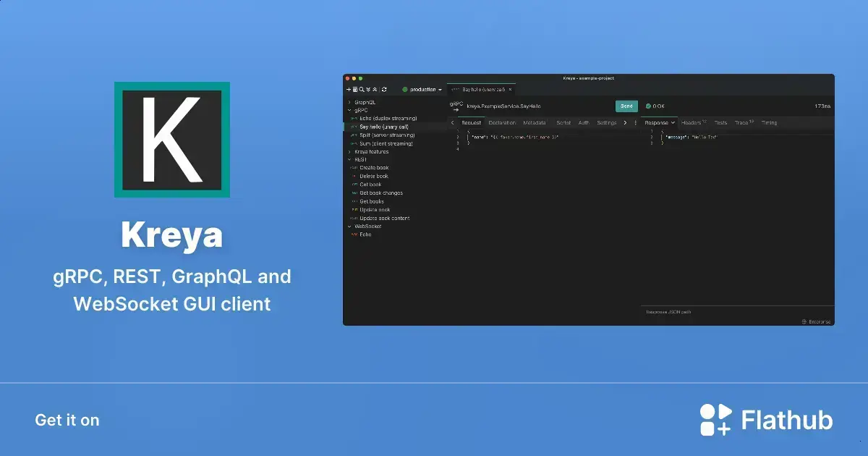
Task: Click the response JSON message body
Action: (691, 138)
